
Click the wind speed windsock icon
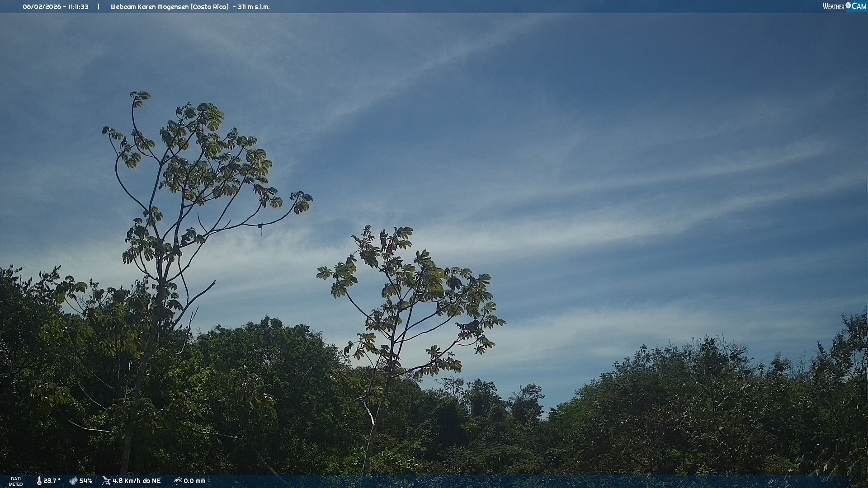pyautogui.click(x=106, y=481)
